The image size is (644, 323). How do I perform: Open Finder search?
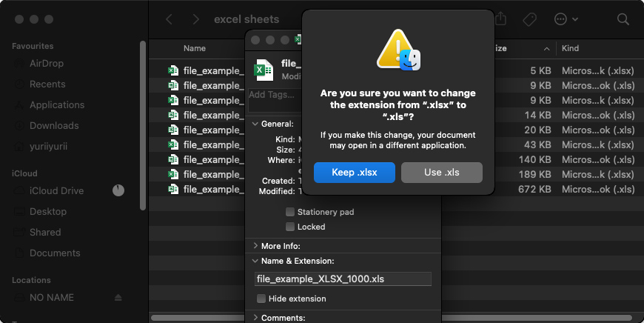click(x=623, y=19)
